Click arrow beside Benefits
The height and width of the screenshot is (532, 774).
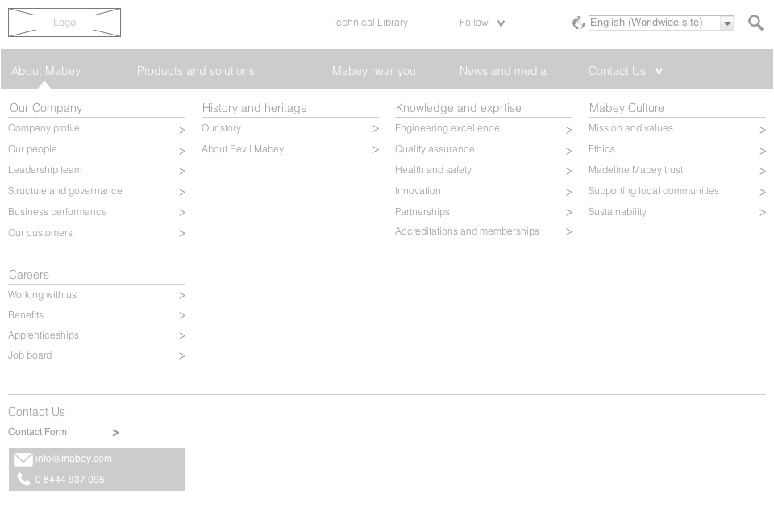pos(182,315)
